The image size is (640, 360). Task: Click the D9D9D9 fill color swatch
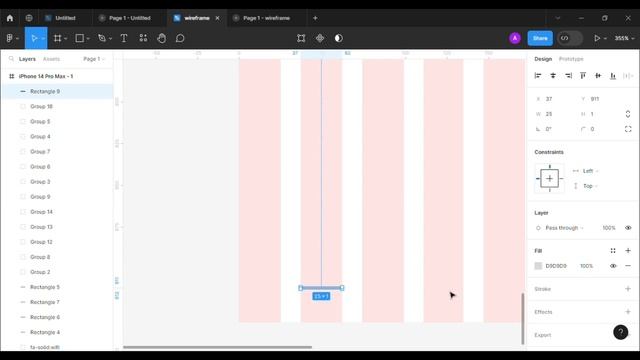538,266
